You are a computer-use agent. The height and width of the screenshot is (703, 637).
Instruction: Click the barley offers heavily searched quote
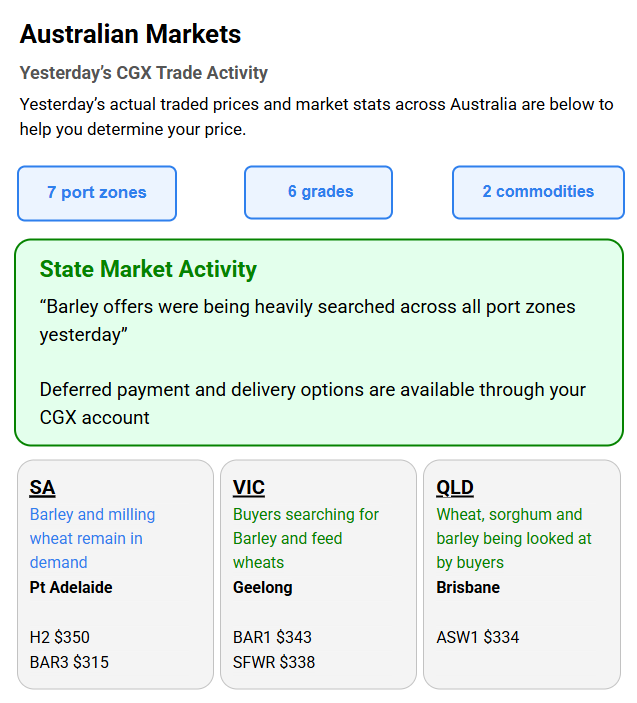click(x=307, y=320)
